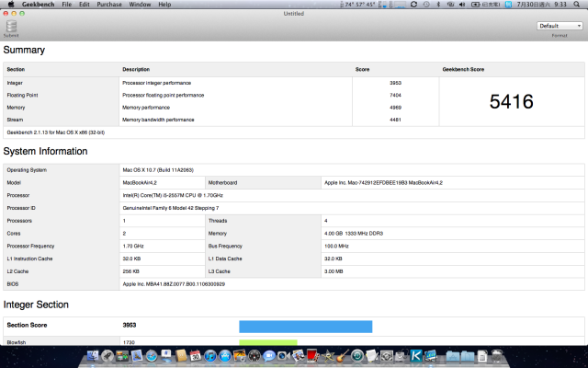The width and height of the screenshot is (588, 368).
Task: Click the Summary heading
Action: (x=24, y=50)
